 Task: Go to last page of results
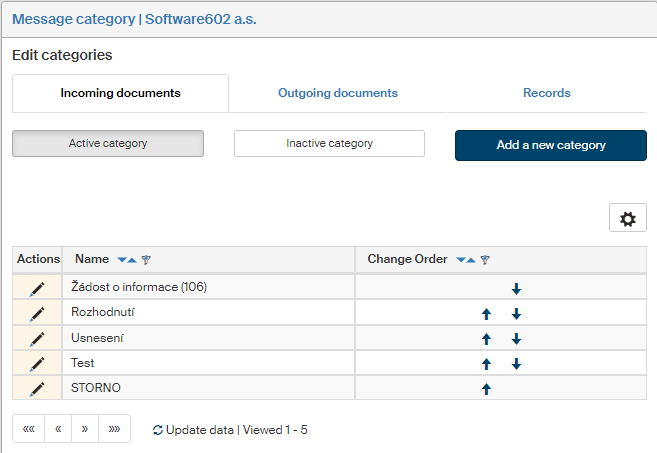click(x=114, y=429)
